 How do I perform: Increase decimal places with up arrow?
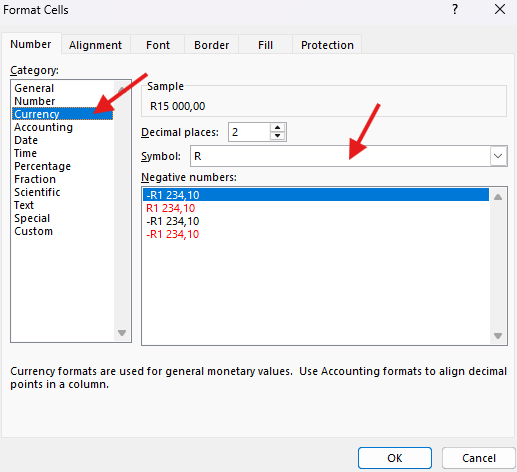(277, 128)
